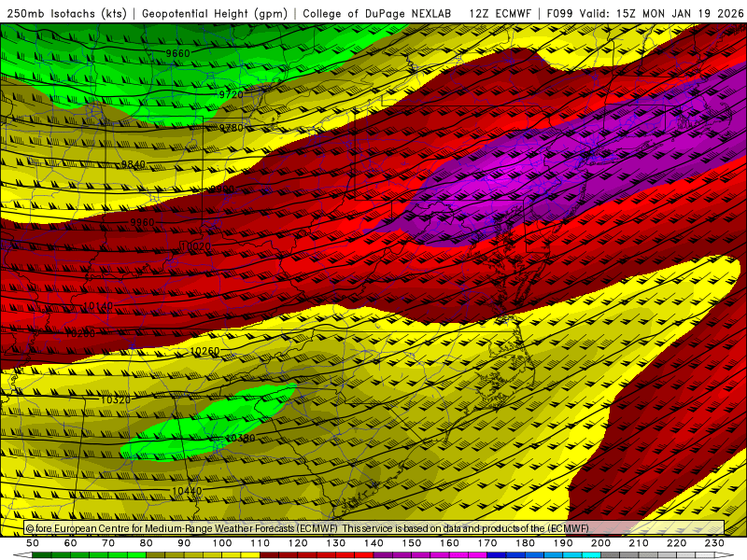Click the 230 value on the color scale
This screenshot has width=747, height=560.
(714, 543)
